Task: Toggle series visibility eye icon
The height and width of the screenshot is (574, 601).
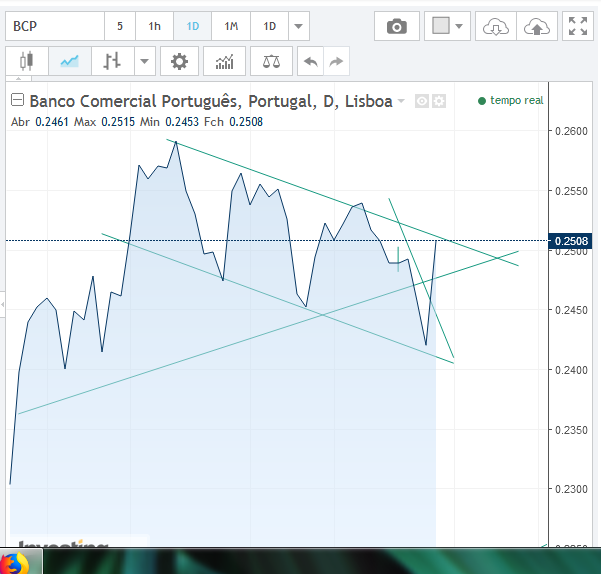Action: click(x=422, y=101)
